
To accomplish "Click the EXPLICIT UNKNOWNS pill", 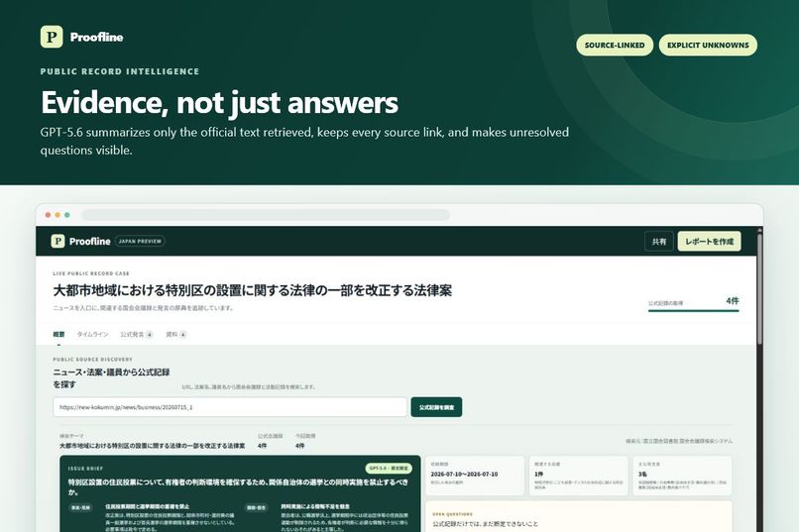I will [708, 45].
